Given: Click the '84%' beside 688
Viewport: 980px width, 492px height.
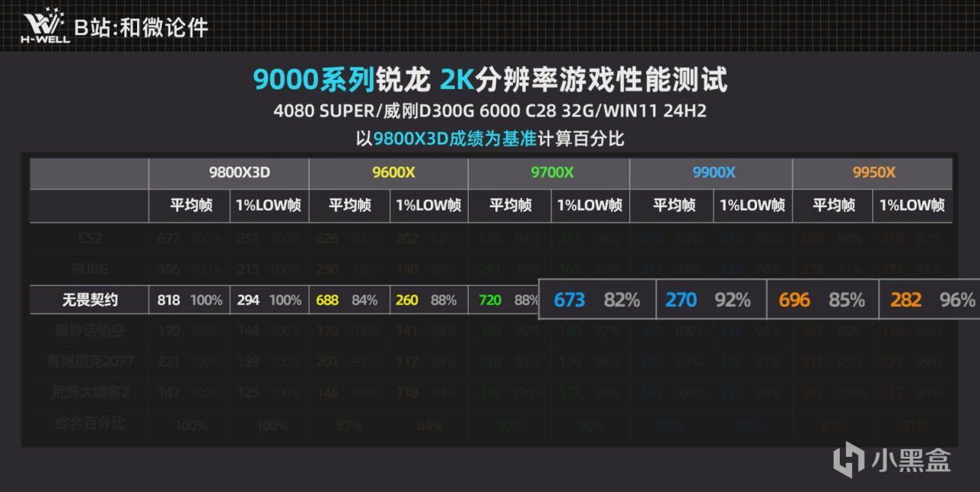Looking at the screenshot, I should [x=364, y=300].
